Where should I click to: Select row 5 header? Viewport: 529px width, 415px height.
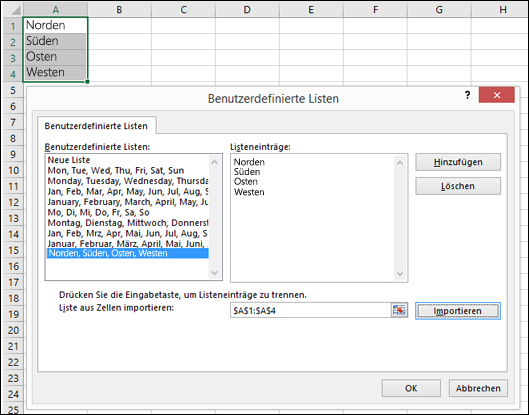(13, 90)
